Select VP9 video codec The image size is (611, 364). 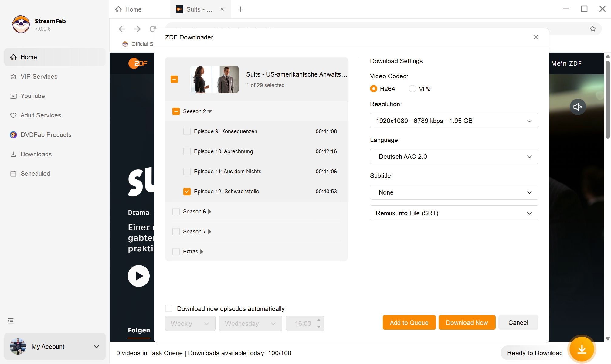(x=412, y=89)
